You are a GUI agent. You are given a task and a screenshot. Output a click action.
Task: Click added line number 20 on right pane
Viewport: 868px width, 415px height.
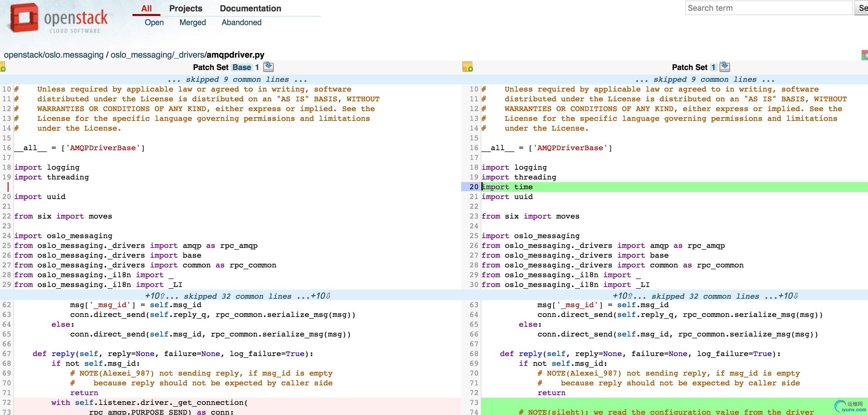[x=474, y=187]
